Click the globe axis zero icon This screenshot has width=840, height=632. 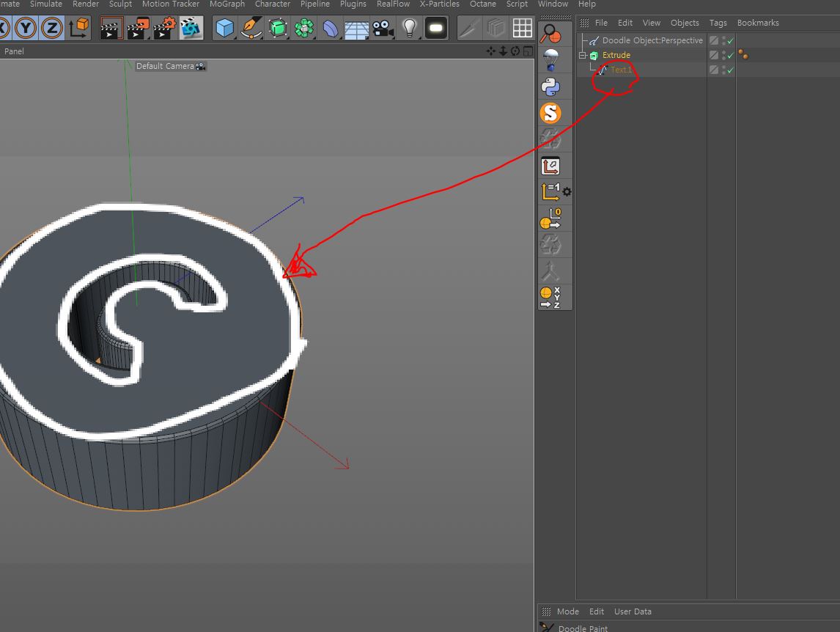550,218
